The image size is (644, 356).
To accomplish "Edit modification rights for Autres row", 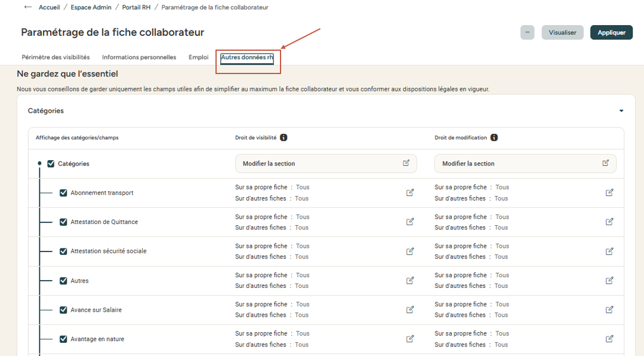I will [x=609, y=280].
